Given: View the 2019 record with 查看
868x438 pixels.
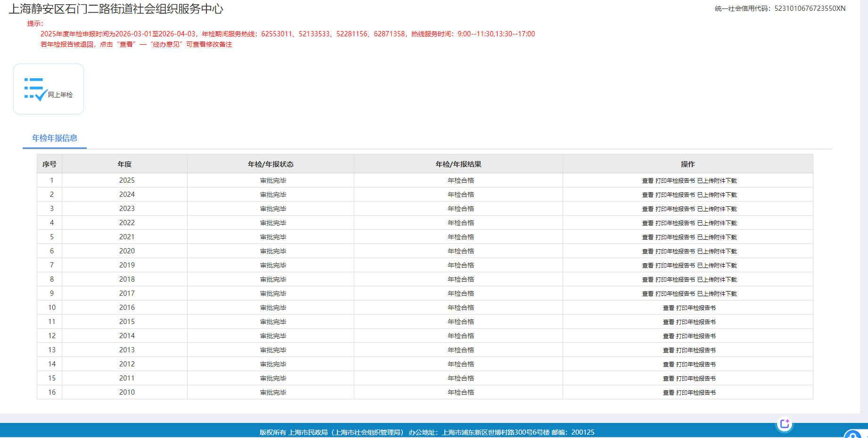Looking at the screenshot, I should [x=647, y=266].
